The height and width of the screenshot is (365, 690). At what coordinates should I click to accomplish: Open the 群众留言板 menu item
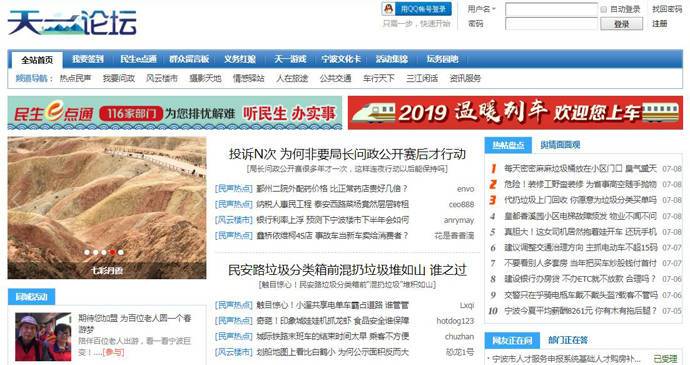tap(189, 59)
